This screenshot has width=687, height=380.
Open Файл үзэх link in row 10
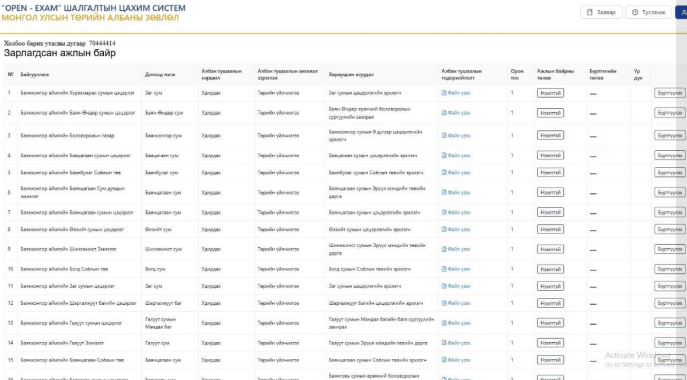[x=456, y=269]
